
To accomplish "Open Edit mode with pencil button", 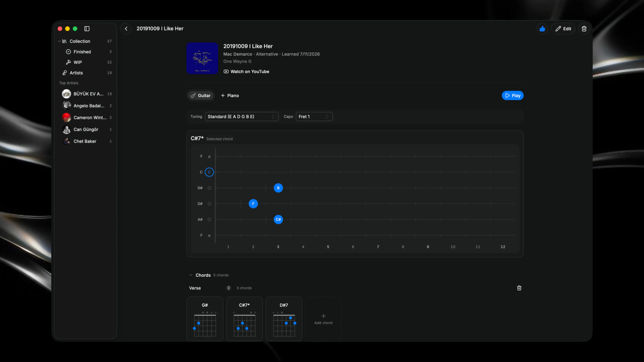I will 563,29.
